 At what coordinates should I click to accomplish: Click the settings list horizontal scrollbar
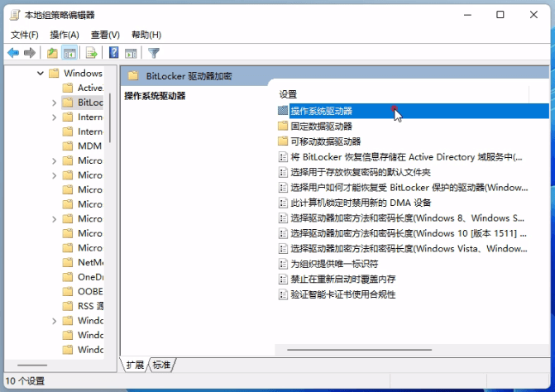359,350
